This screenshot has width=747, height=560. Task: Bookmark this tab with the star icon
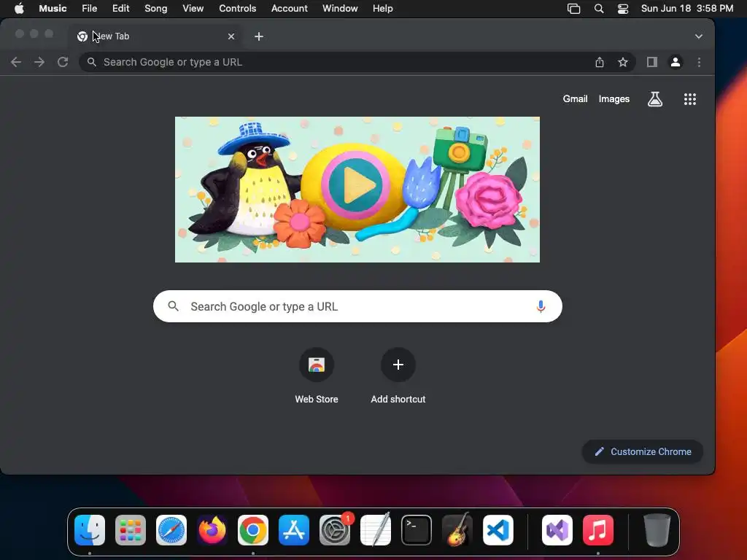(x=623, y=62)
